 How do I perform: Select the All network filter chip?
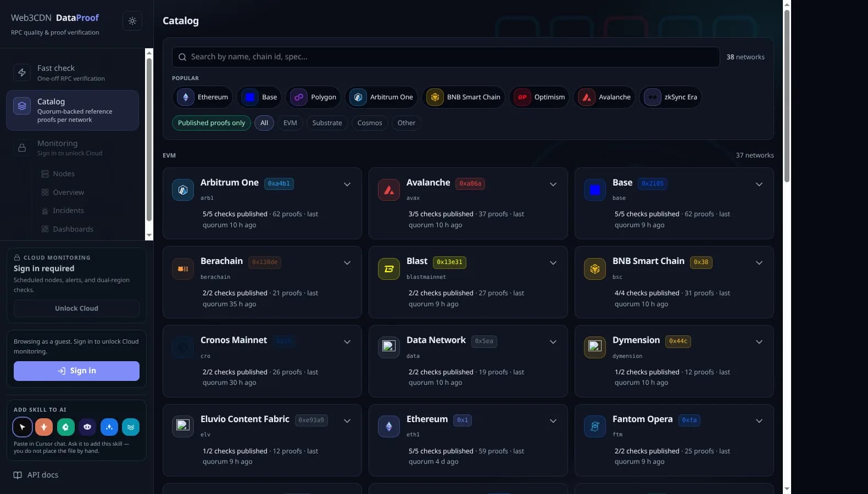[x=264, y=123]
